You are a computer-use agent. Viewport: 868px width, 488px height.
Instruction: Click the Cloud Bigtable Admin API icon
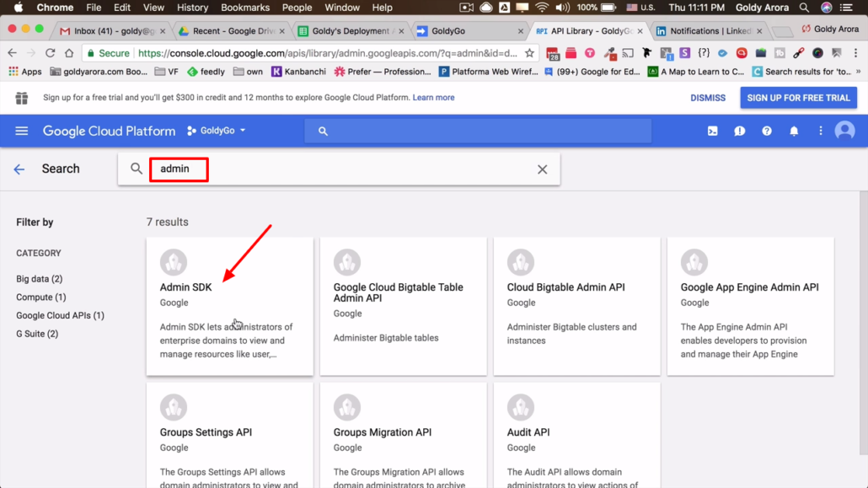coord(520,262)
